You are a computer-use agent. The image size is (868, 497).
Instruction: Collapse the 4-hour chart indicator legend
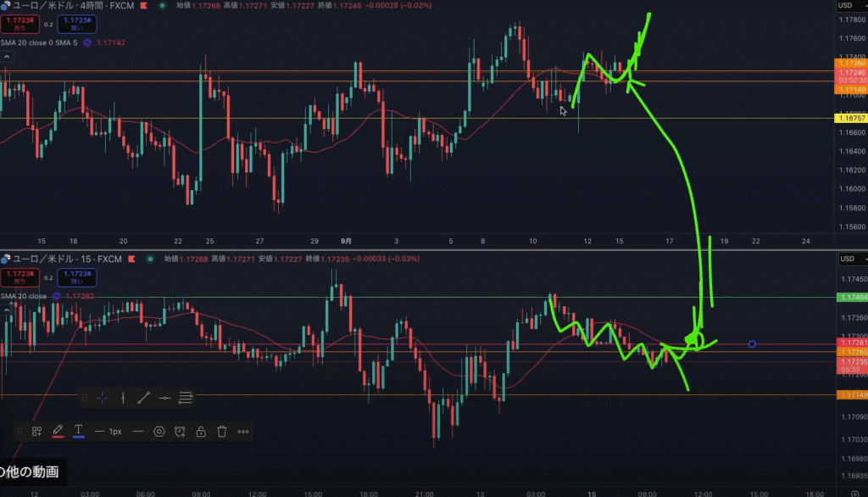7,57
